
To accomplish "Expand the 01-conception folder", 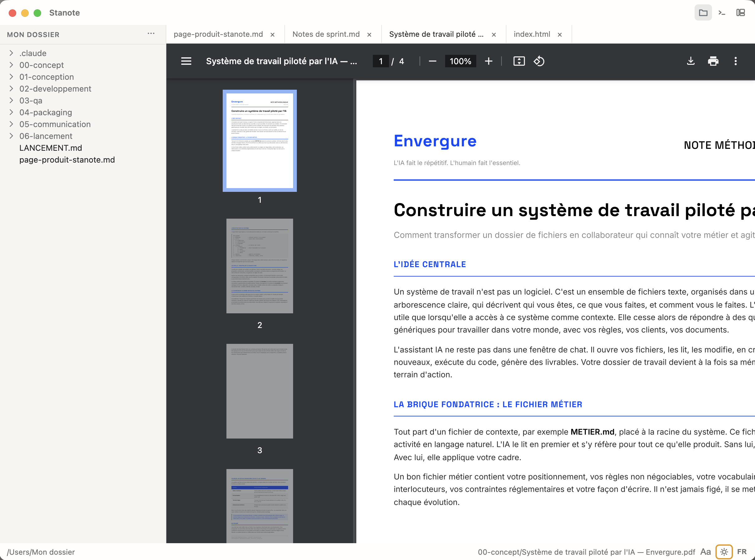I will (11, 77).
